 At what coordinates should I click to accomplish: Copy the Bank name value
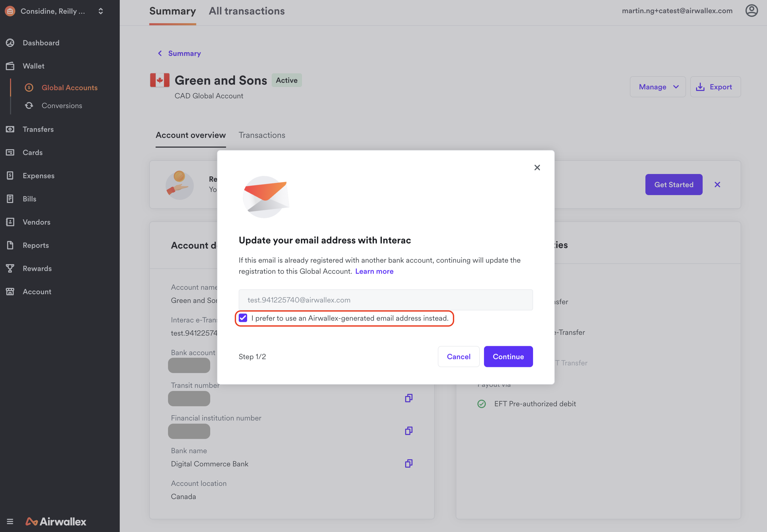click(409, 463)
